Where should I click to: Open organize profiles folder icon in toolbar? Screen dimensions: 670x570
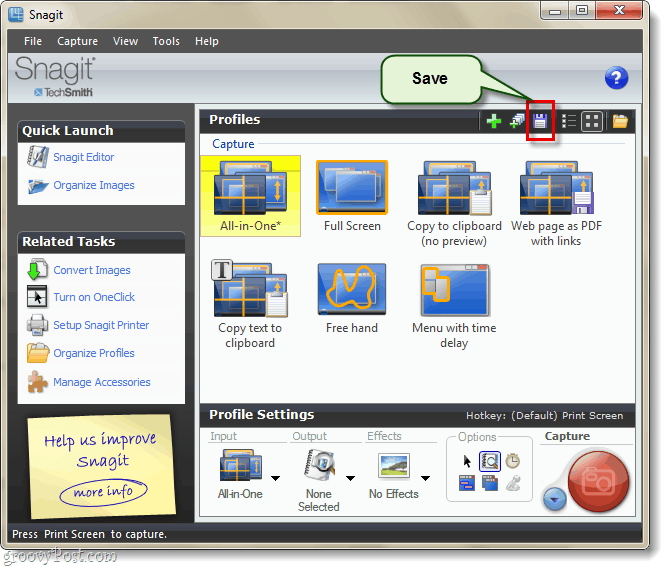(620, 121)
